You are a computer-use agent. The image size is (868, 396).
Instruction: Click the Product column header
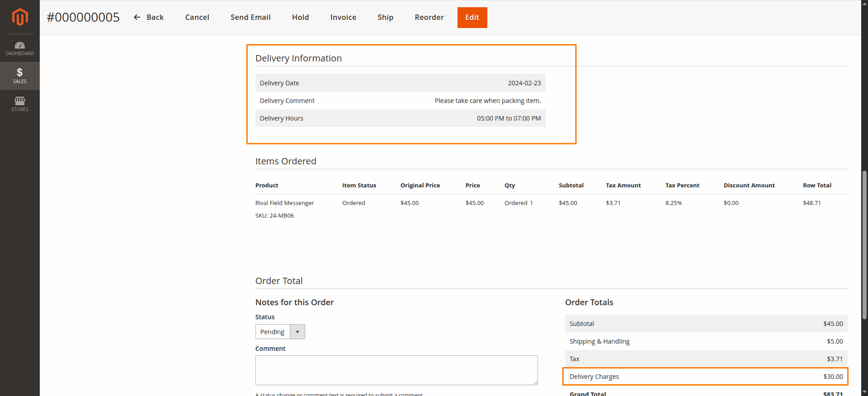[x=267, y=185]
